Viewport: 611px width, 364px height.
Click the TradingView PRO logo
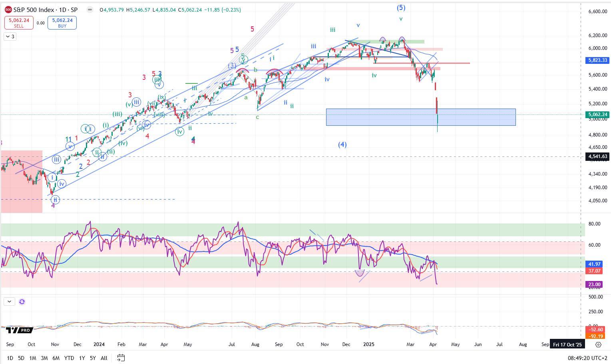pyautogui.click(x=19, y=330)
